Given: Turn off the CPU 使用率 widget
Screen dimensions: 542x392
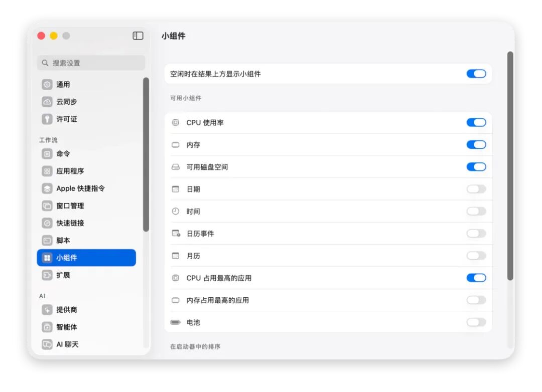Looking at the screenshot, I should (x=476, y=122).
